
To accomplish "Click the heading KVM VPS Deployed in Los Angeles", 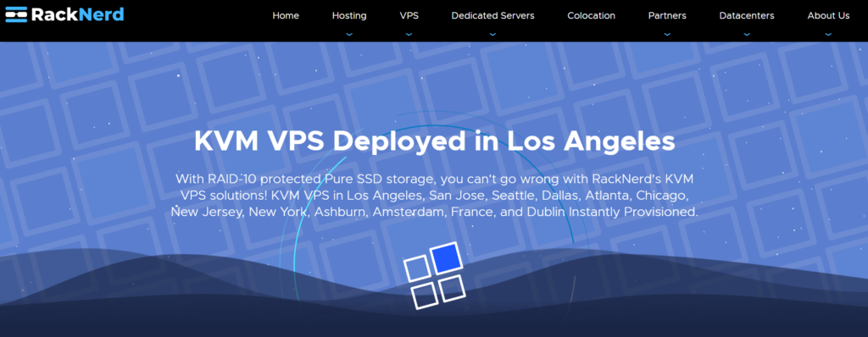I will click(435, 141).
